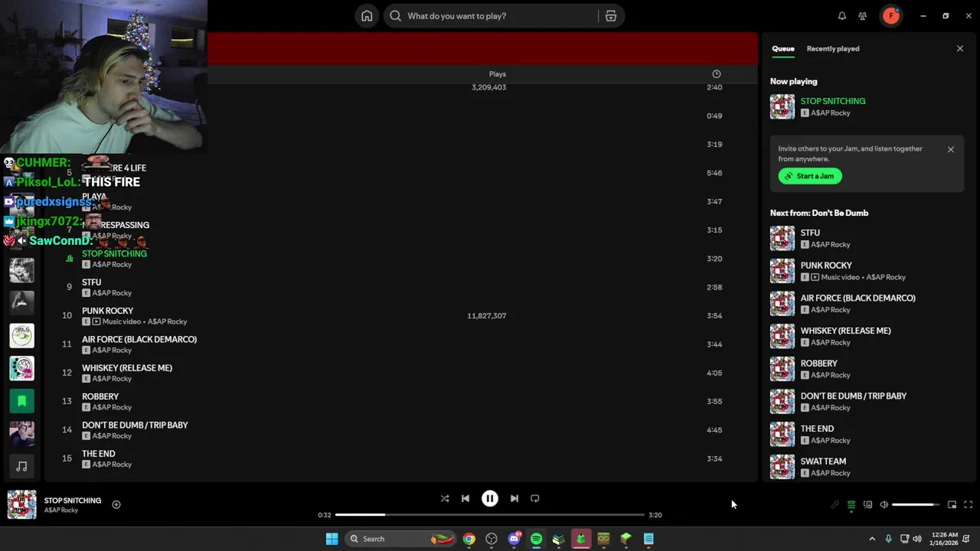Sort tracks by the Plays column header
The width and height of the screenshot is (980, 551).
pyautogui.click(x=498, y=74)
